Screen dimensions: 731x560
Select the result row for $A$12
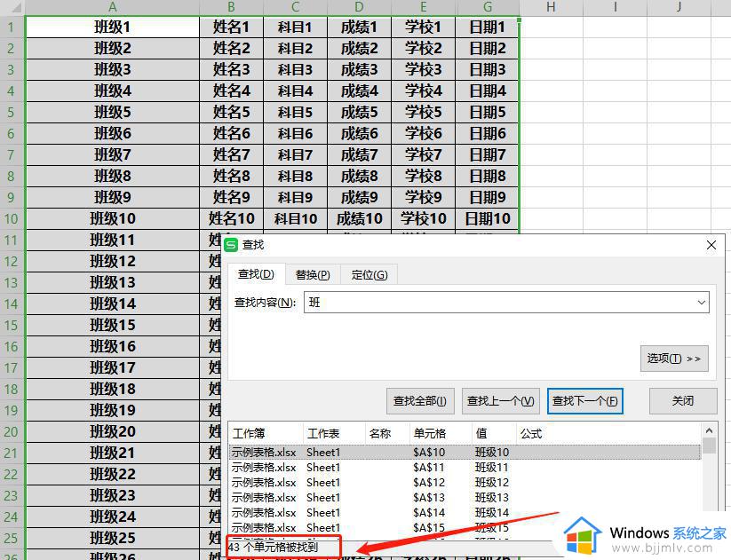(465, 482)
